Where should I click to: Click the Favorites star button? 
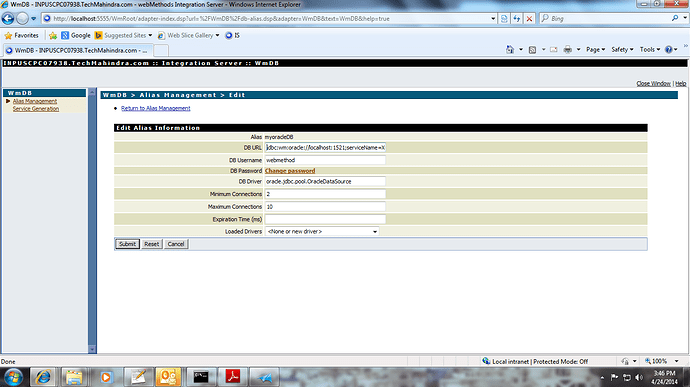pyautogui.click(x=22, y=35)
